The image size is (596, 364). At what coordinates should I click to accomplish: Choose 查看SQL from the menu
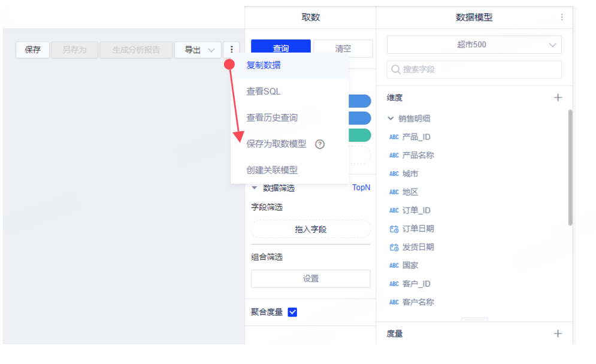[264, 92]
